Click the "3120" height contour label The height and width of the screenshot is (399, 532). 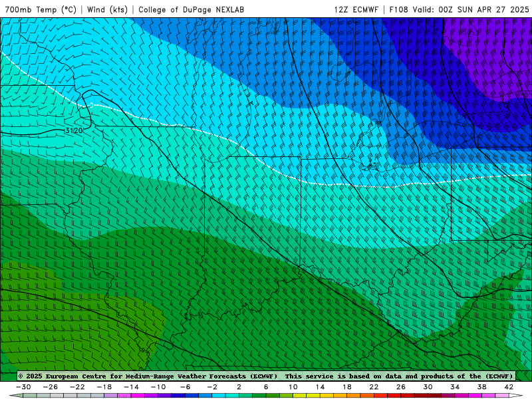74,130
